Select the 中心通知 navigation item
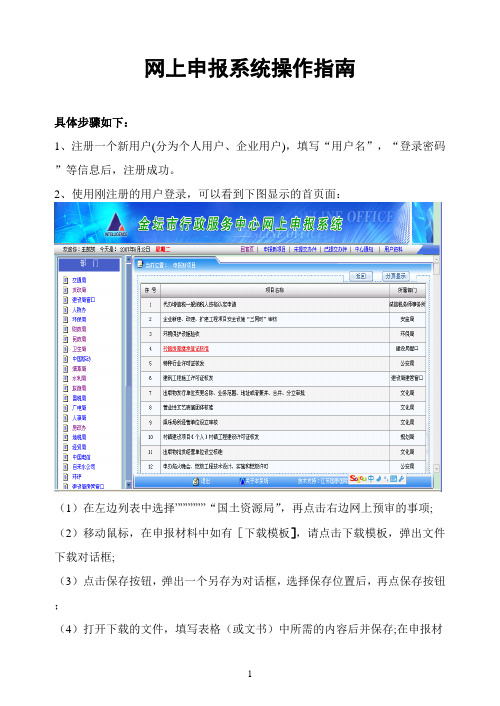This screenshot has width=500, height=706. (364, 249)
